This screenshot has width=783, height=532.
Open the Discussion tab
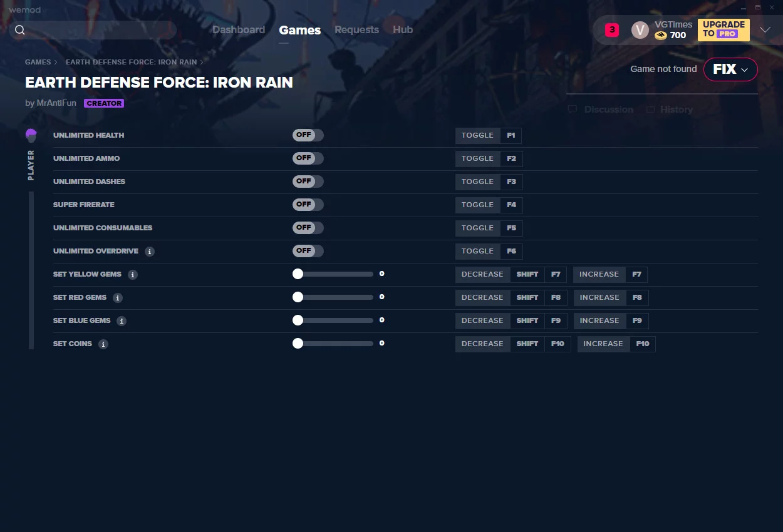[601, 110]
